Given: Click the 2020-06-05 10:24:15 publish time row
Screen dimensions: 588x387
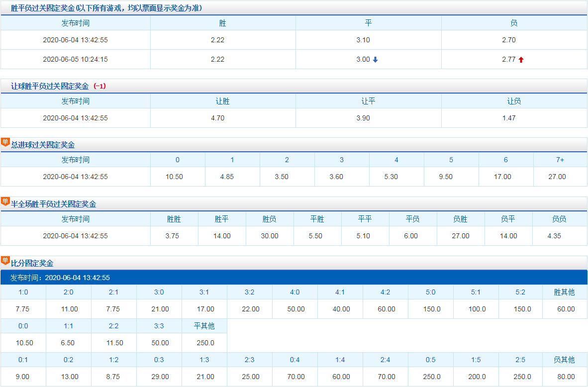Looking at the screenshot, I should (x=75, y=59).
